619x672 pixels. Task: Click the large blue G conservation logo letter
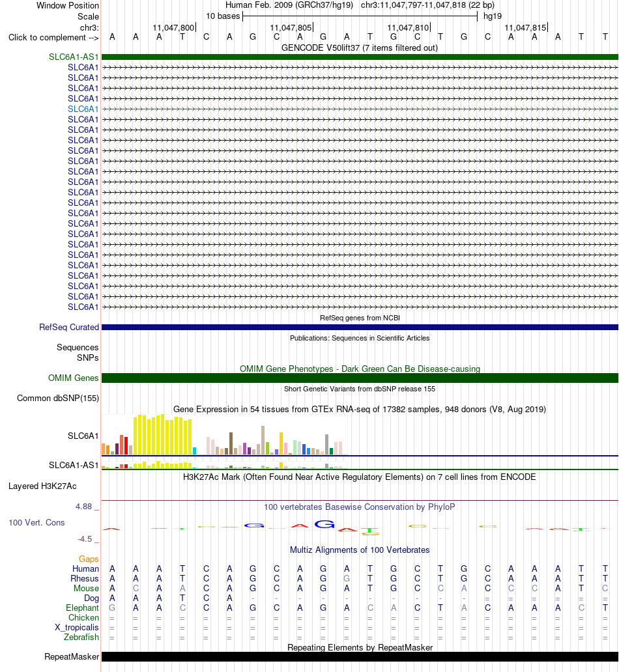pos(324,524)
